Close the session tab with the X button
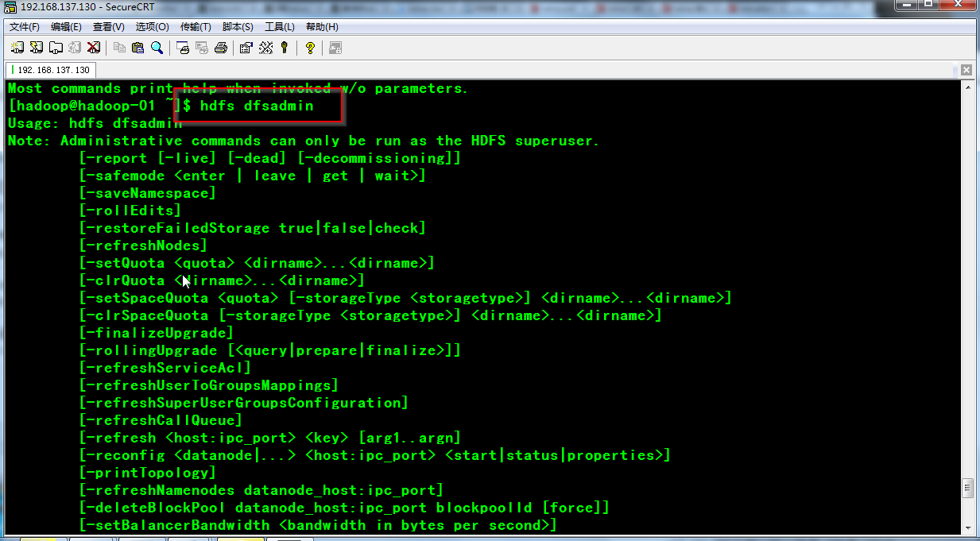 966,70
